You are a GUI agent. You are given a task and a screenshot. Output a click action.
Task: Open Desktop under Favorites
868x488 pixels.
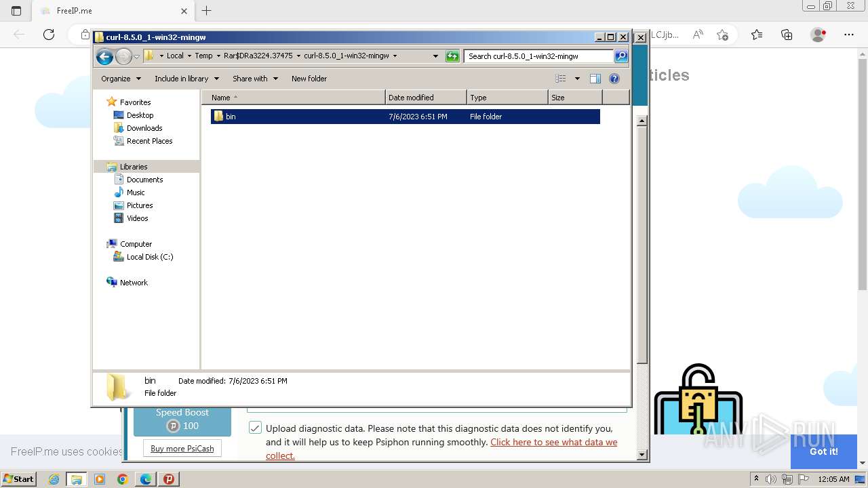[x=140, y=115]
